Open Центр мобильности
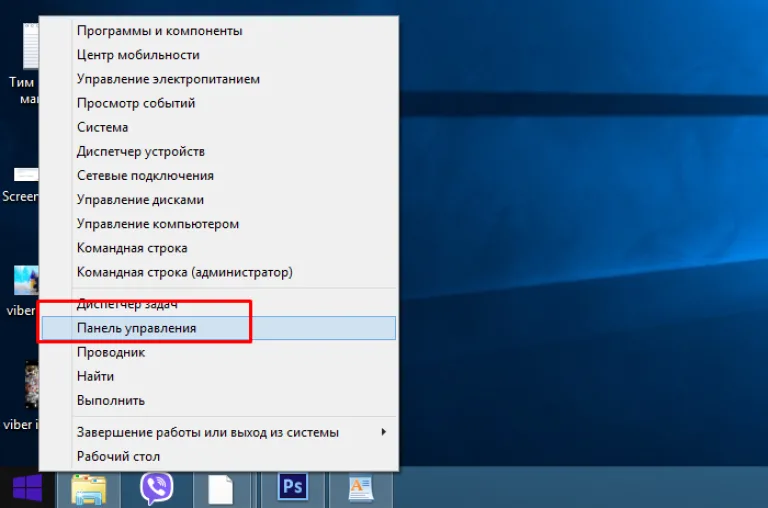768x508 pixels. click(x=218, y=54)
